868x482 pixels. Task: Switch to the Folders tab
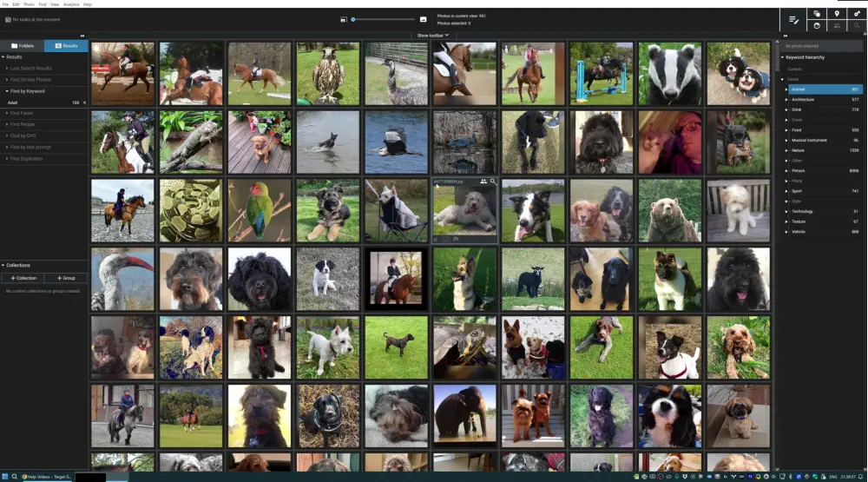(23, 46)
